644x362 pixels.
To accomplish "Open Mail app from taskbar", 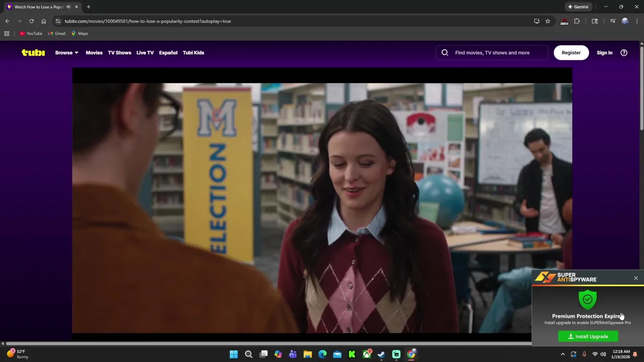I will pos(337,354).
